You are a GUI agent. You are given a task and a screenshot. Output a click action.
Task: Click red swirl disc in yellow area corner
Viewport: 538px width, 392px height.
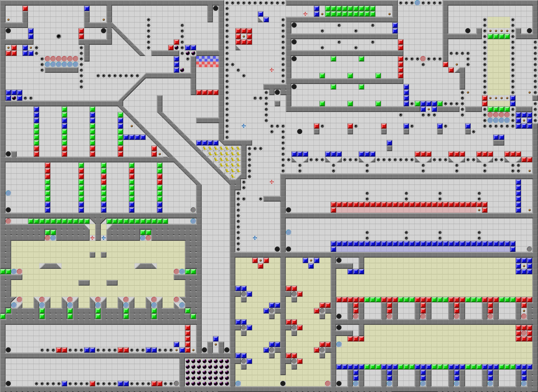click(328, 383)
